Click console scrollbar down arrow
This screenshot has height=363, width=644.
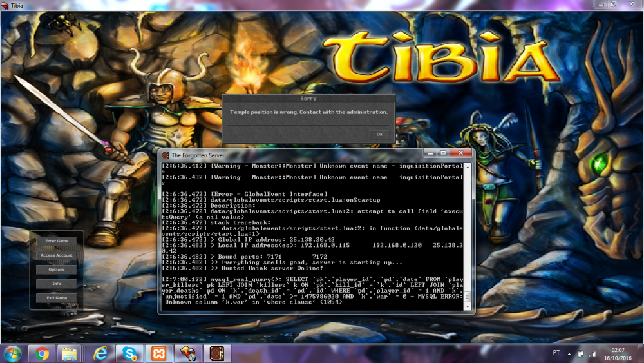[x=468, y=307]
